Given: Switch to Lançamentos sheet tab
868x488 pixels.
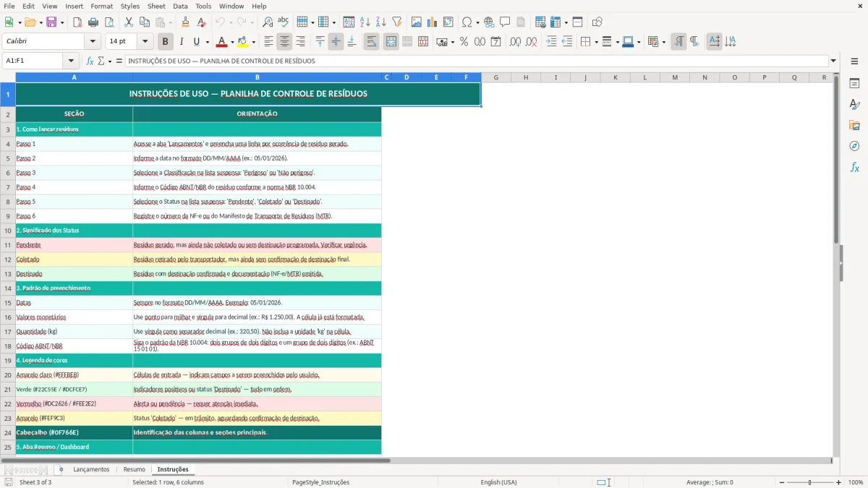Looking at the screenshot, I should tap(91, 470).
